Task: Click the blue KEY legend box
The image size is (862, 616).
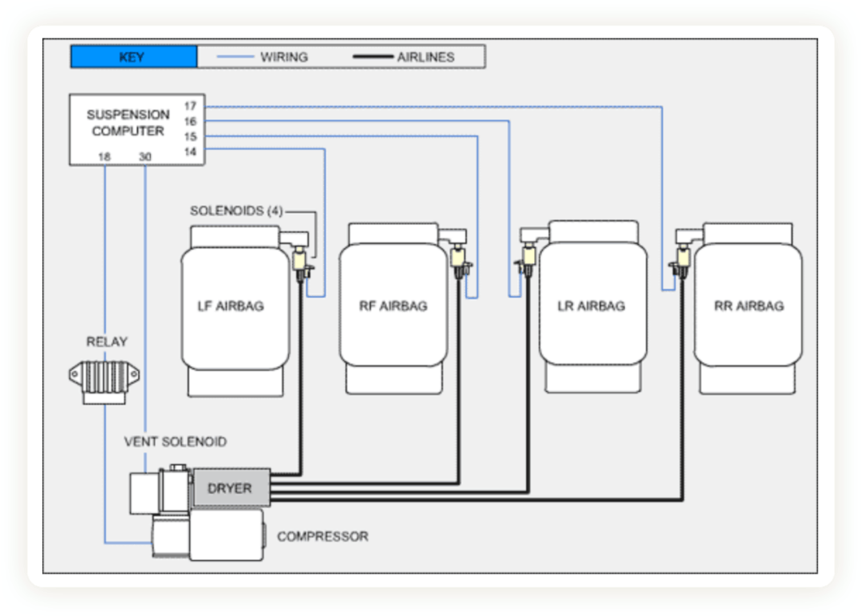Action: point(133,57)
